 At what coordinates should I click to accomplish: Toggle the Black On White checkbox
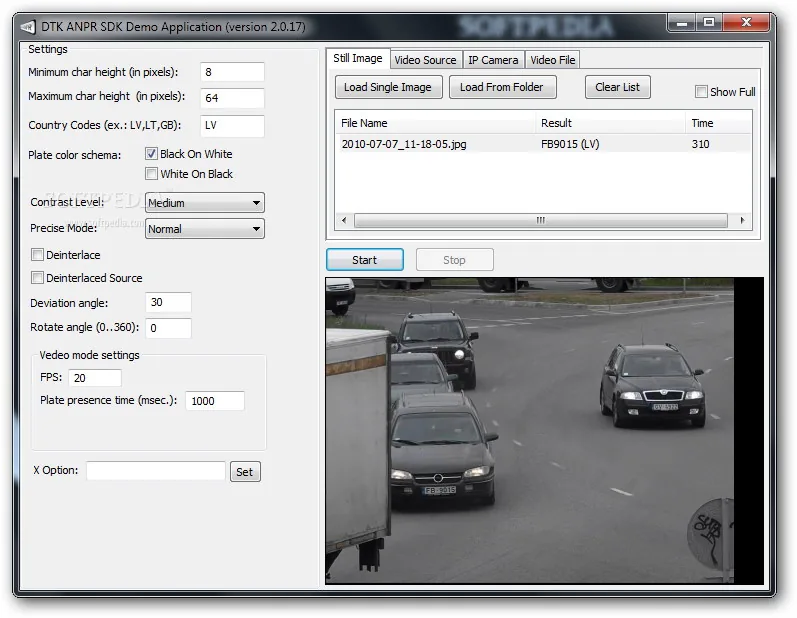[x=151, y=153]
